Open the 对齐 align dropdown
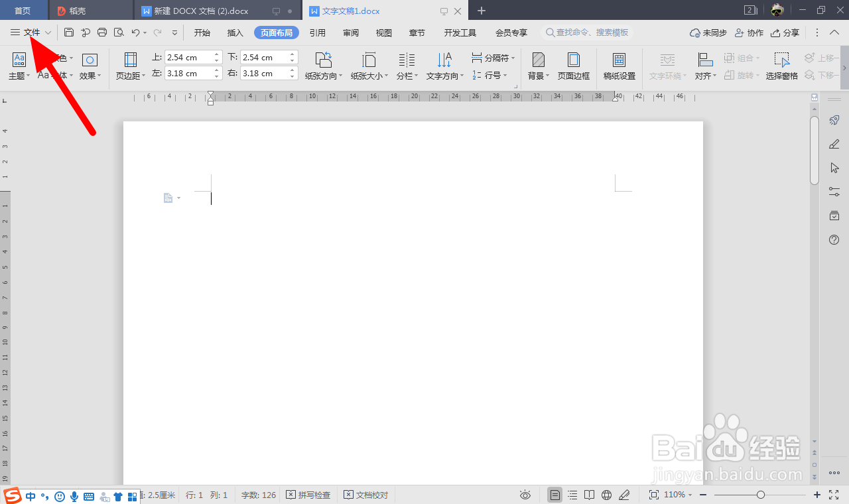The height and width of the screenshot is (504, 849). tap(706, 66)
